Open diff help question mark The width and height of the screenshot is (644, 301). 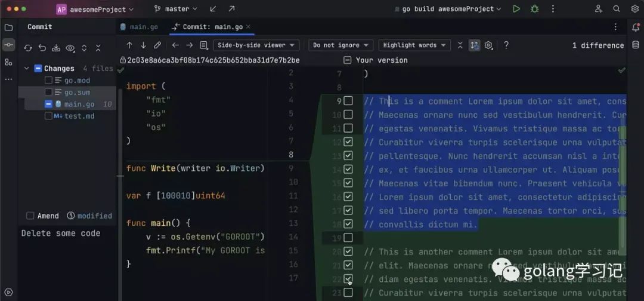[x=506, y=45]
